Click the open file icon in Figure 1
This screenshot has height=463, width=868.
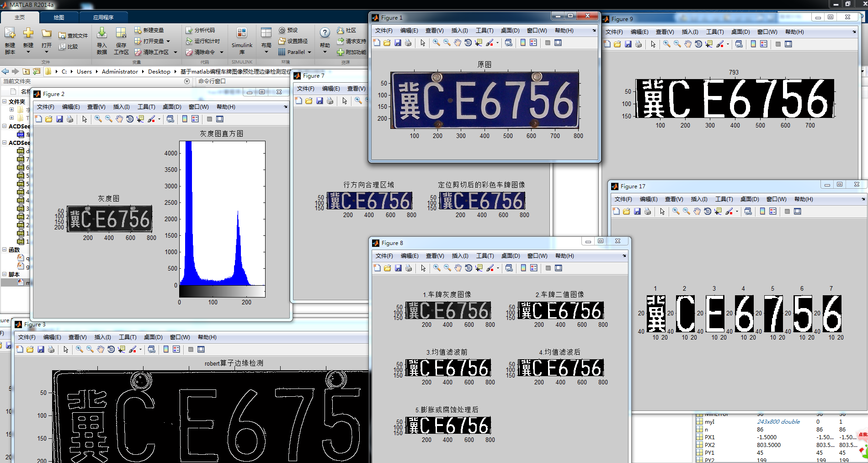(387, 43)
